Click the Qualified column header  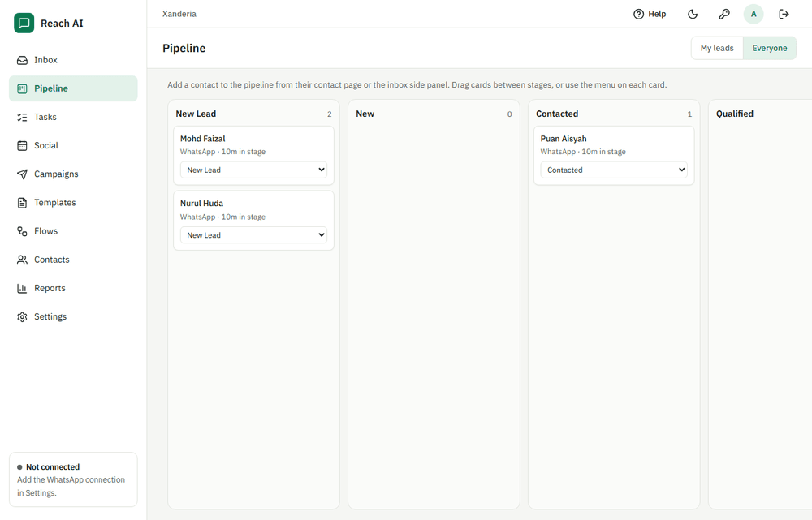pos(734,114)
